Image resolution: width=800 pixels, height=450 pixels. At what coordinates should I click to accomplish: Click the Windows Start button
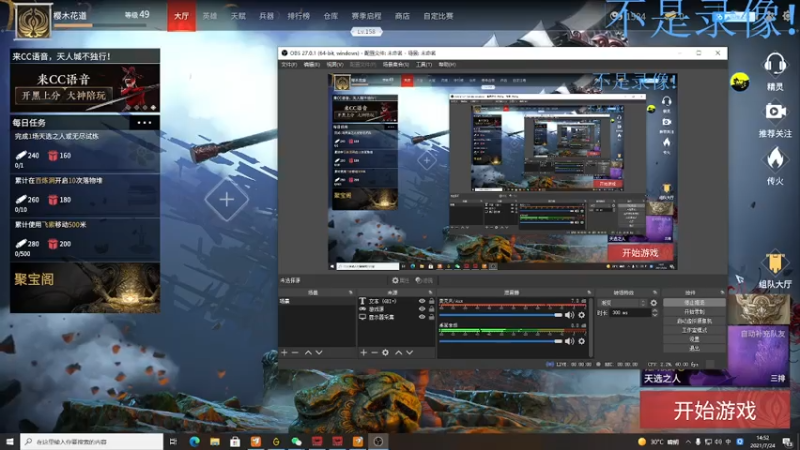pyautogui.click(x=9, y=441)
